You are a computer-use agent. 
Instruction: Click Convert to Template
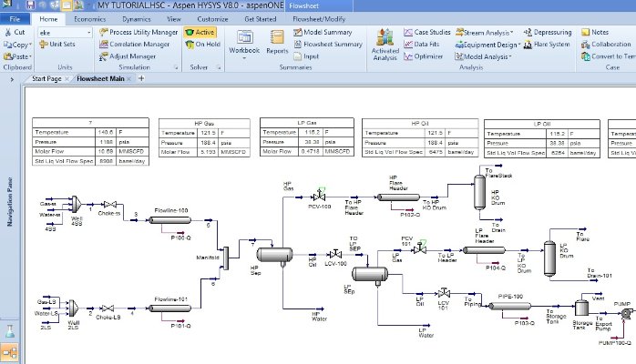click(609, 56)
